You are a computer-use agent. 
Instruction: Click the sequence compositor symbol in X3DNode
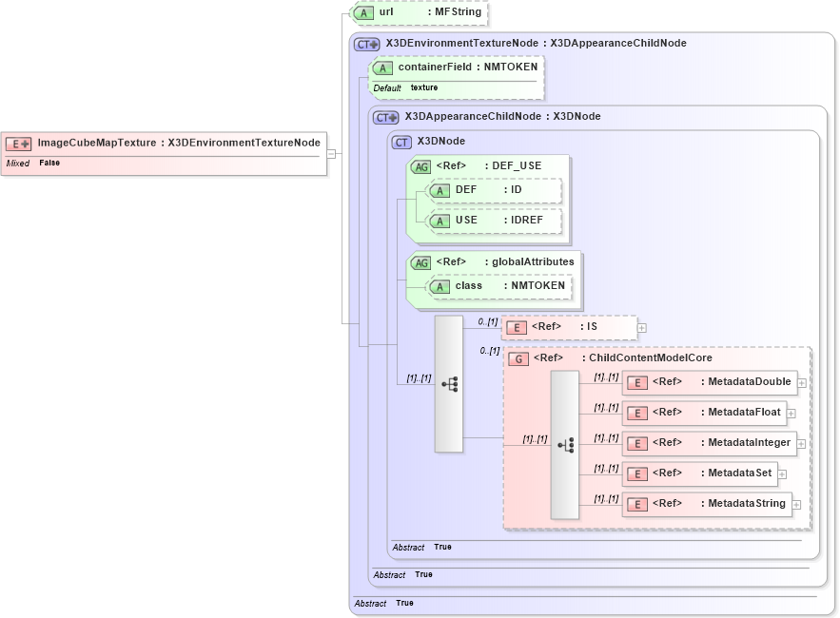(449, 384)
